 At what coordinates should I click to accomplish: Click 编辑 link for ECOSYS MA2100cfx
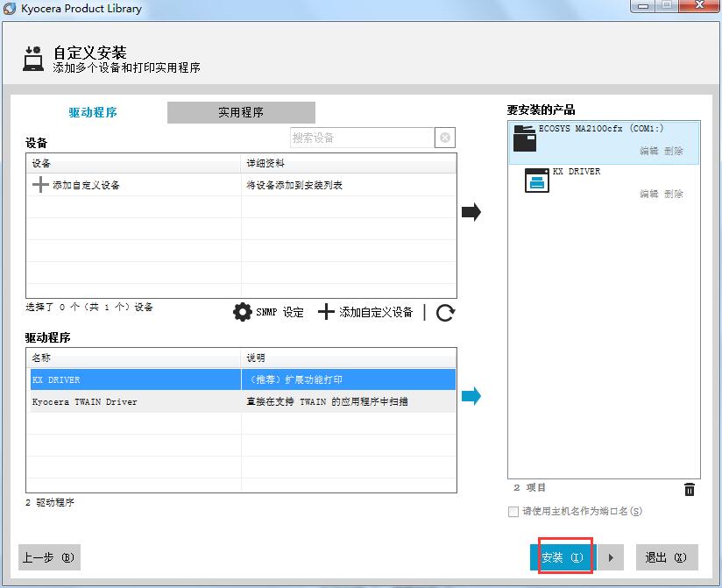648,151
